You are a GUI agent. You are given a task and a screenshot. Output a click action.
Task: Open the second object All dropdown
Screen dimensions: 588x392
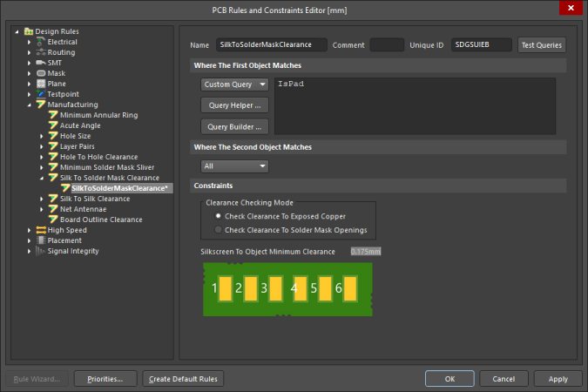234,166
